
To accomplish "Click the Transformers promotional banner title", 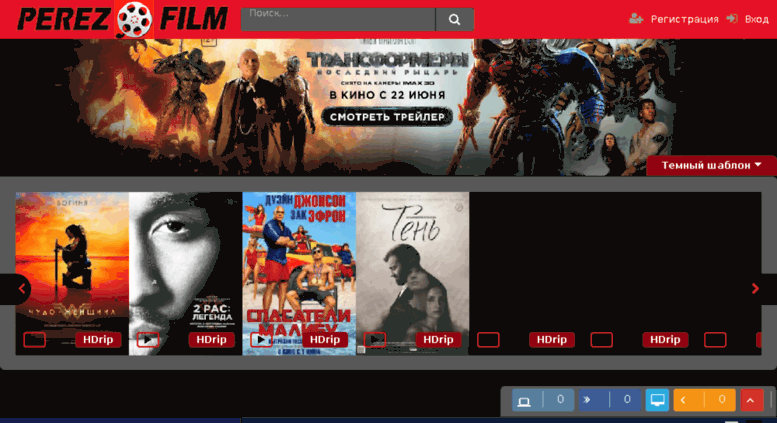I will coord(388,60).
